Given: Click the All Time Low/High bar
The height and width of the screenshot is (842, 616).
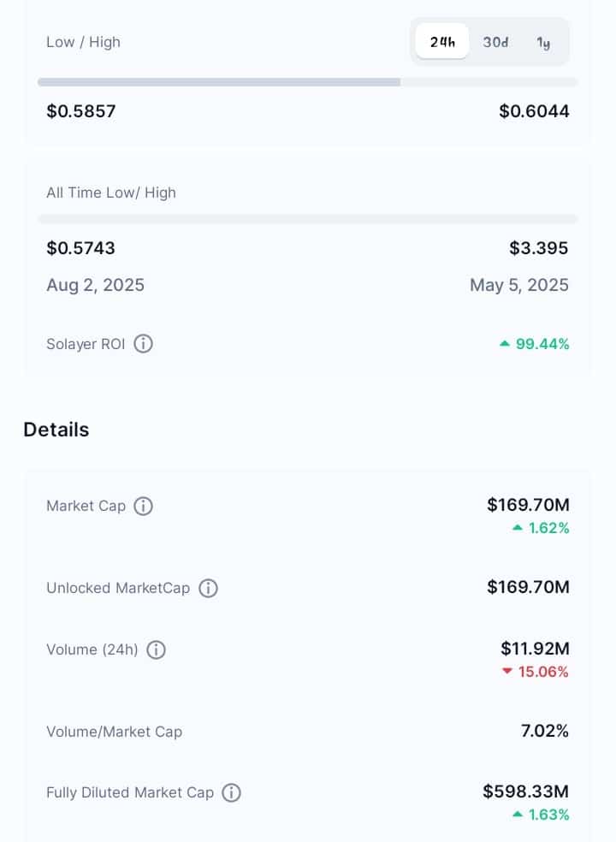Looking at the screenshot, I should [x=308, y=218].
